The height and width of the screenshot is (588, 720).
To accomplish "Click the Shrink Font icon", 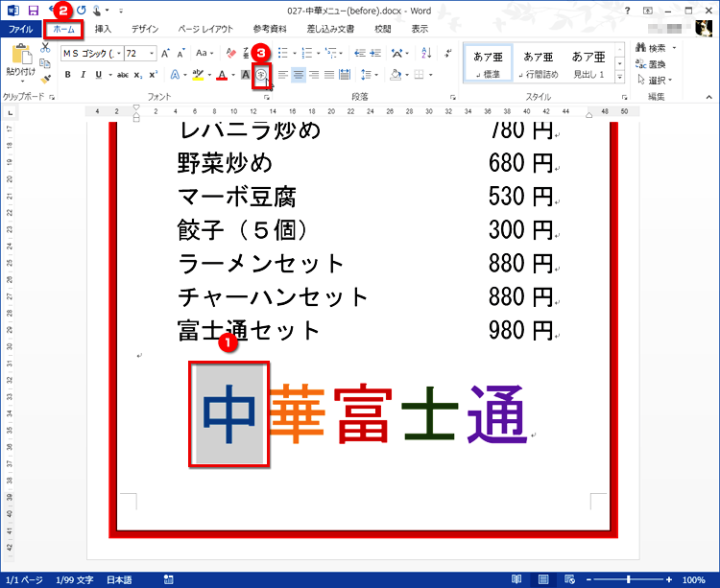I will (x=180, y=53).
